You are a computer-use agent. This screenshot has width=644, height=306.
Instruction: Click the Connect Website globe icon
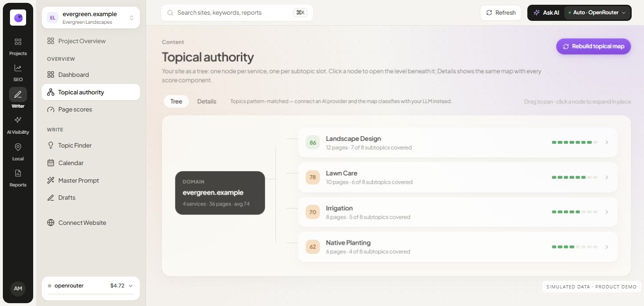click(51, 223)
